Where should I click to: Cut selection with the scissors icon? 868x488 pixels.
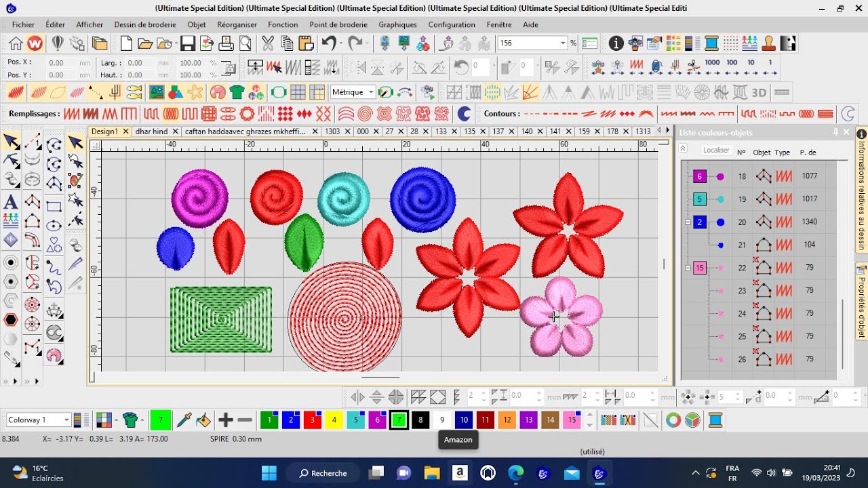268,43
